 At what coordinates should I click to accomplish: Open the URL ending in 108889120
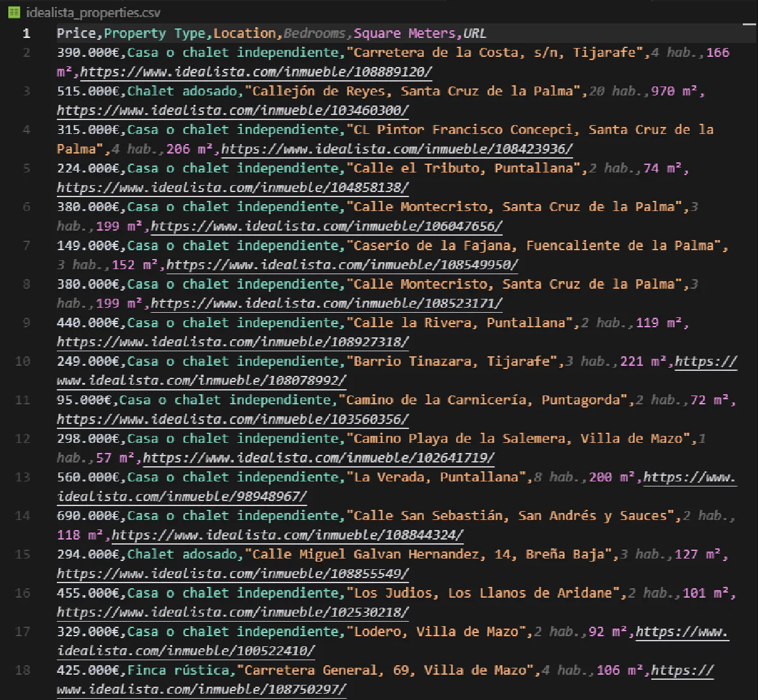[x=256, y=72]
